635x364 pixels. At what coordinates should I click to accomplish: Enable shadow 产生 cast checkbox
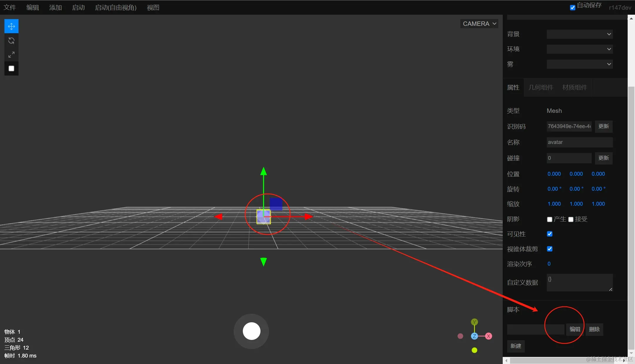[549, 219]
